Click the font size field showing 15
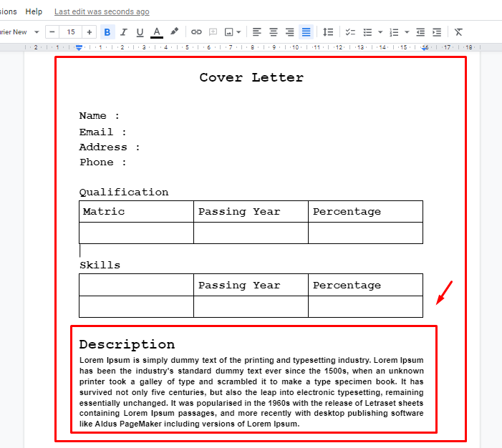This screenshot has width=502, height=448. (x=71, y=32)
